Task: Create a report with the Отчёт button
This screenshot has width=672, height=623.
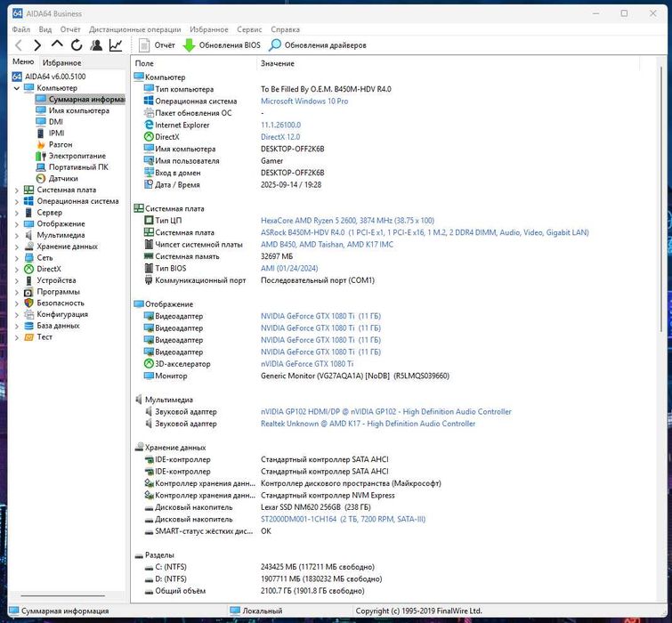Action: 157,45
